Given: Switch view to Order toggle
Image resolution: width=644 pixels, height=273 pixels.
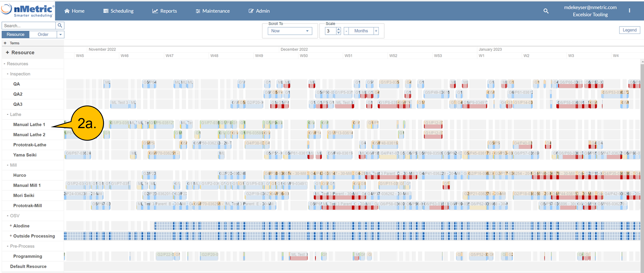Looking at the screenshot, I should (43, 35).
